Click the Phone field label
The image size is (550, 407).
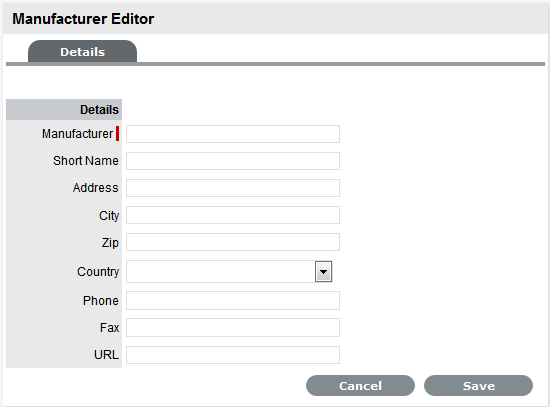point(101,301)
